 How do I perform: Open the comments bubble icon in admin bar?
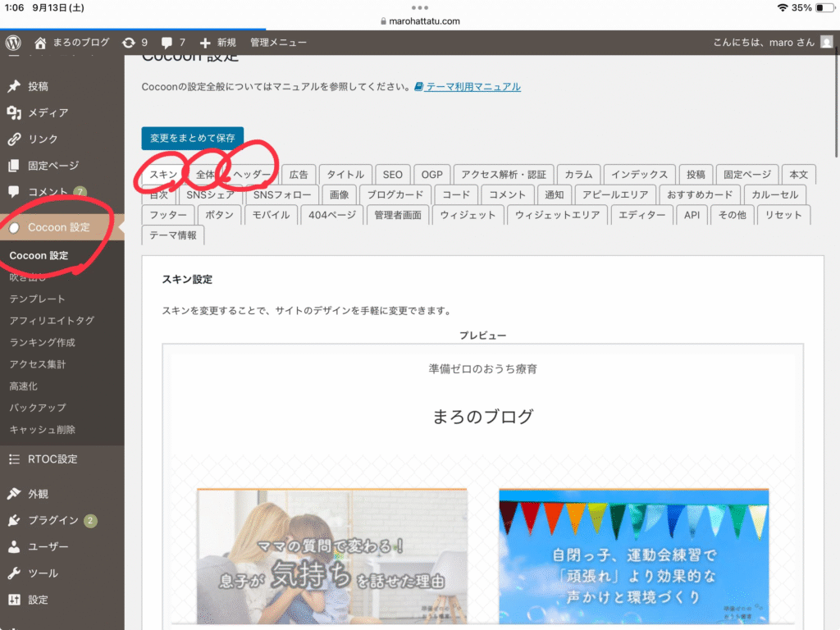point(167,43)
